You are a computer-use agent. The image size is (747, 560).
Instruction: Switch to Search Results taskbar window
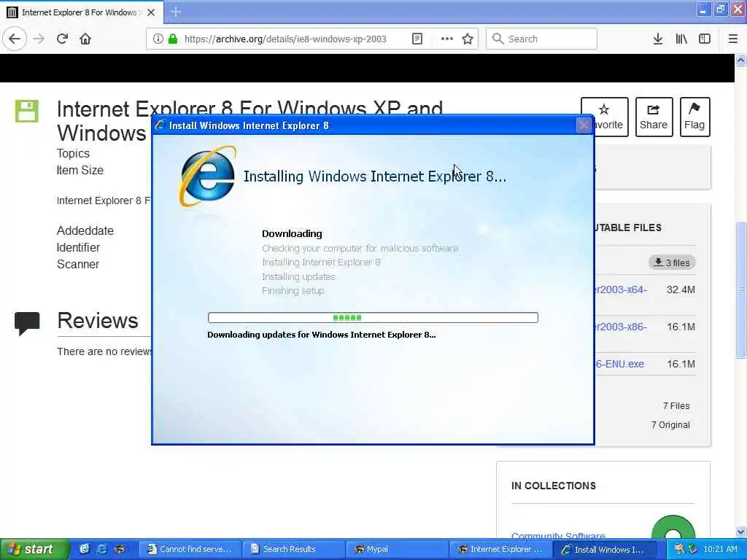293,549
